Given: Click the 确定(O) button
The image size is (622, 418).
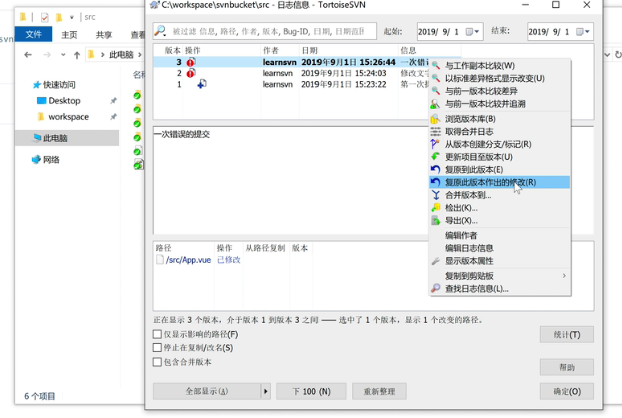Looking at the screenshot, I should pos(567,391).
